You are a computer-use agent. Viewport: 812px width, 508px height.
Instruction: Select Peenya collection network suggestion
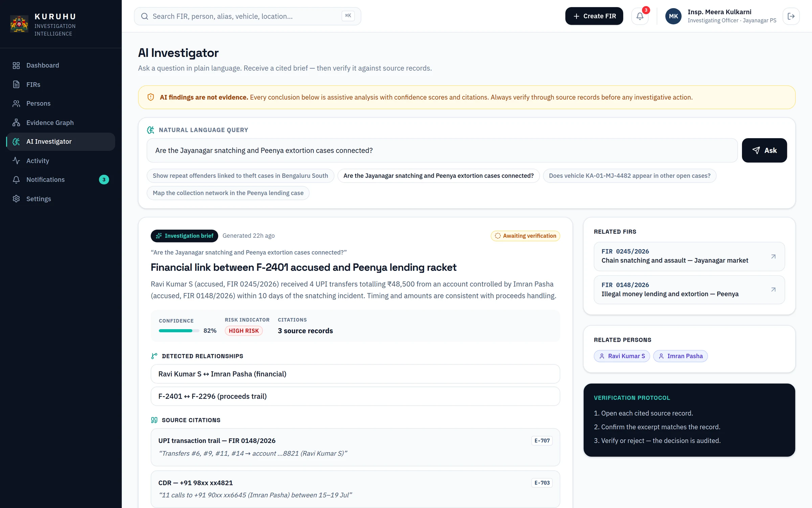click(x=228, y=193)
